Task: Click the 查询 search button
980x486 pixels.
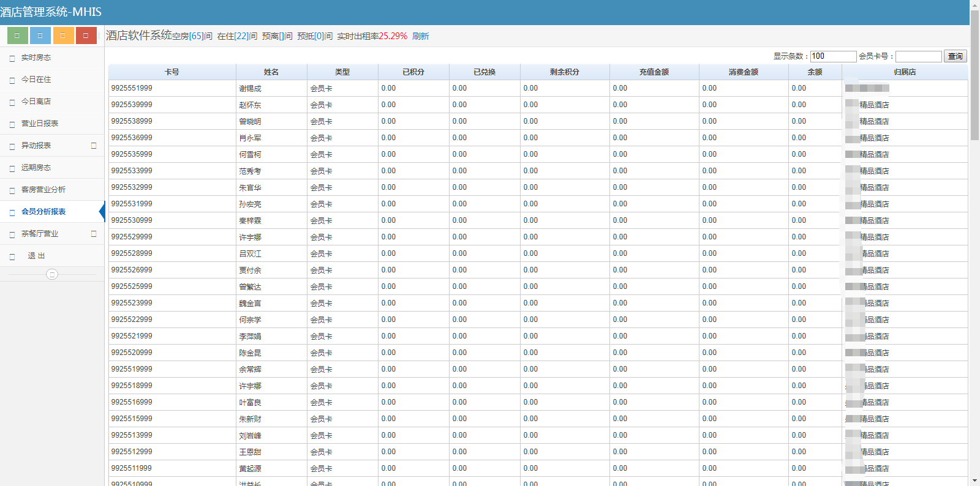Action: coord(955,56)
